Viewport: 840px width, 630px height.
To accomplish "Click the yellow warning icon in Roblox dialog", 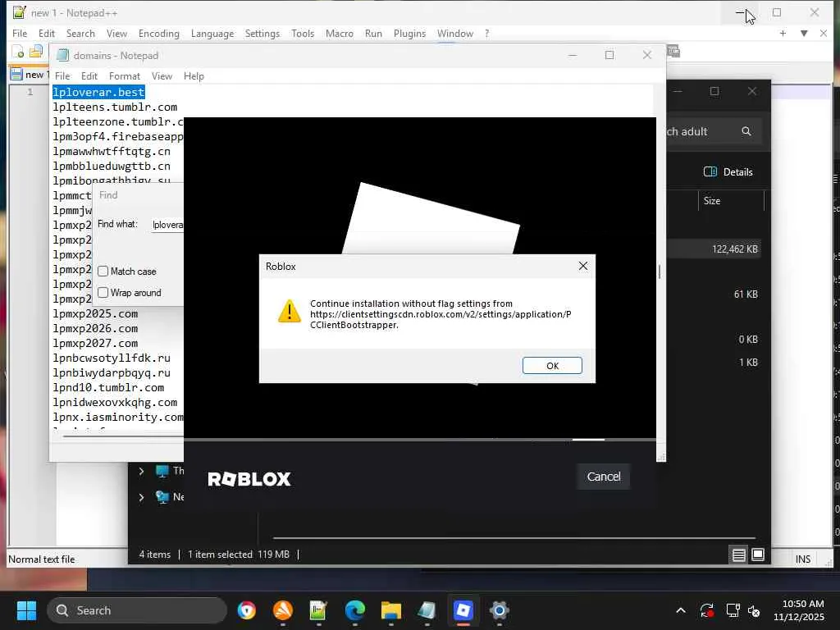I will pyautogui.click(x=290, y=311).
